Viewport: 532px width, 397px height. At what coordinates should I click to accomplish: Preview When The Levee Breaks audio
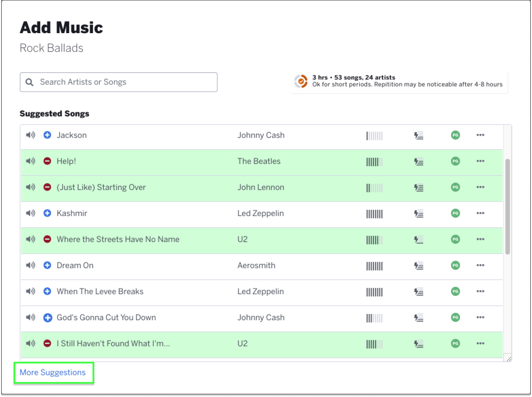[31, 291]
